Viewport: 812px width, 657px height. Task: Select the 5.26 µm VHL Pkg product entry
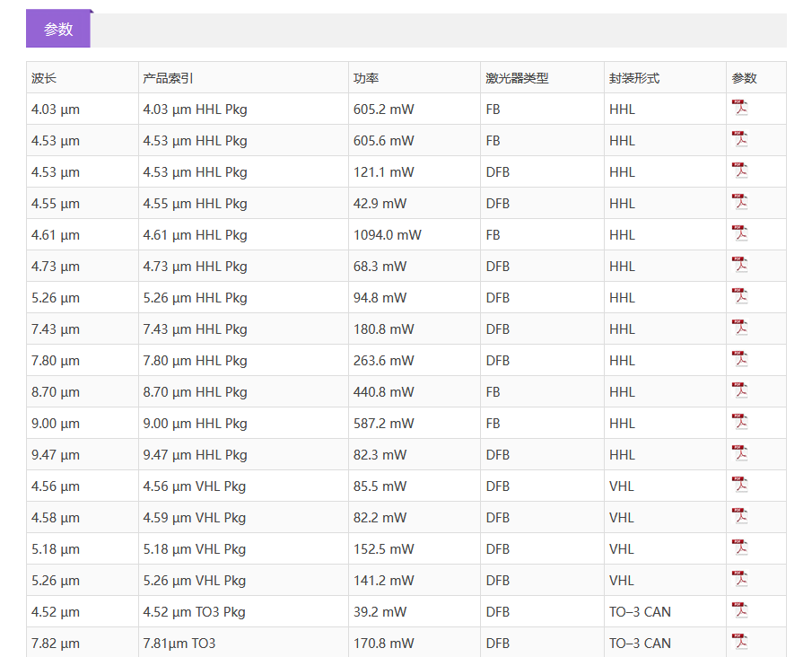(194, 581)
